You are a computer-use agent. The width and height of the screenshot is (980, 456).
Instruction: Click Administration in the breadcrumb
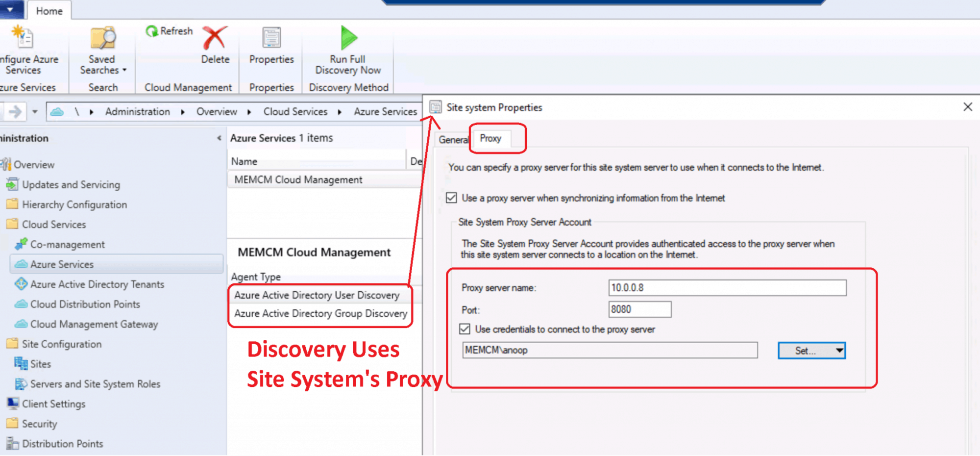click(x=138, y=112)
